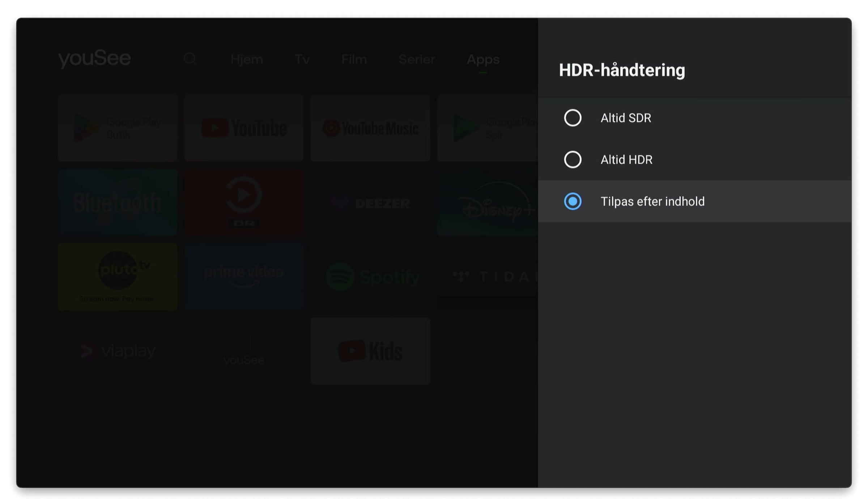Launch the YouTube Music app
Screen dimensions: 868x499
[370, 128]
